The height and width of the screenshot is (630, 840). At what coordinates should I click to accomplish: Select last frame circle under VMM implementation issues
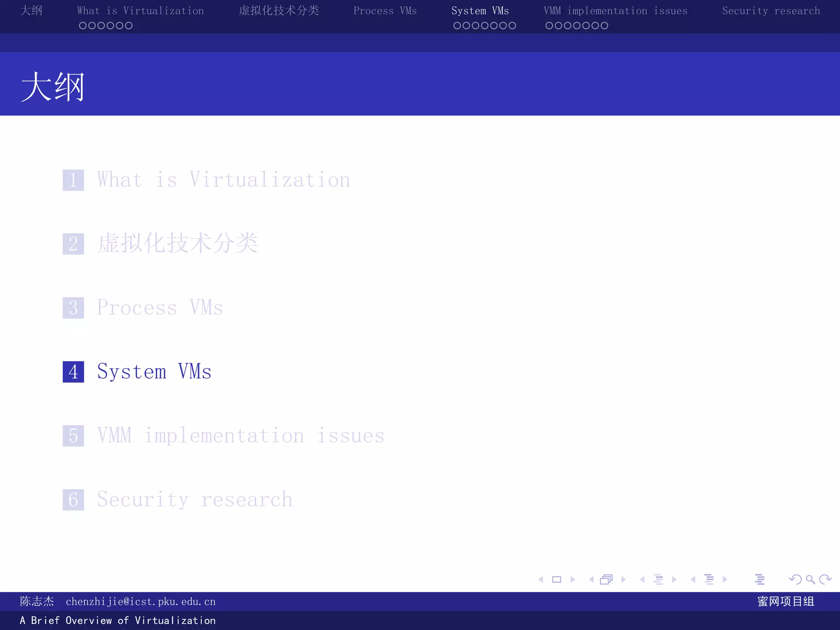(x=604, y=25)
